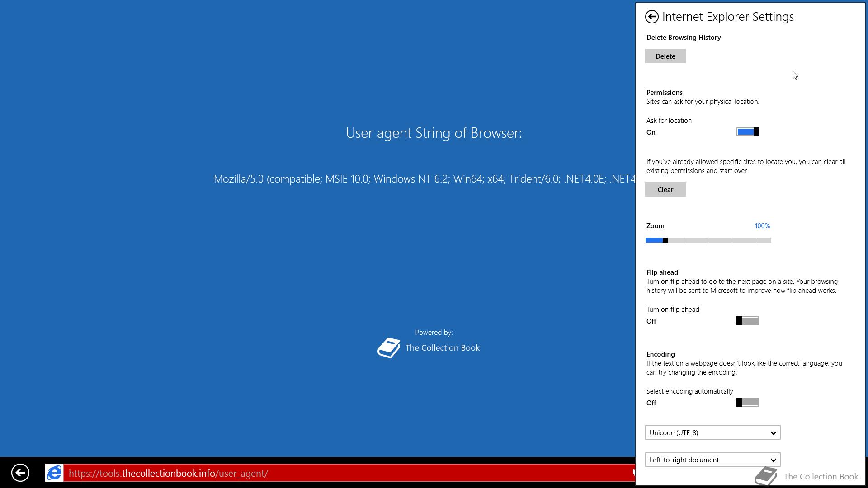
Task: Click the 'Powered by:' text
Action: pos(434,333)
